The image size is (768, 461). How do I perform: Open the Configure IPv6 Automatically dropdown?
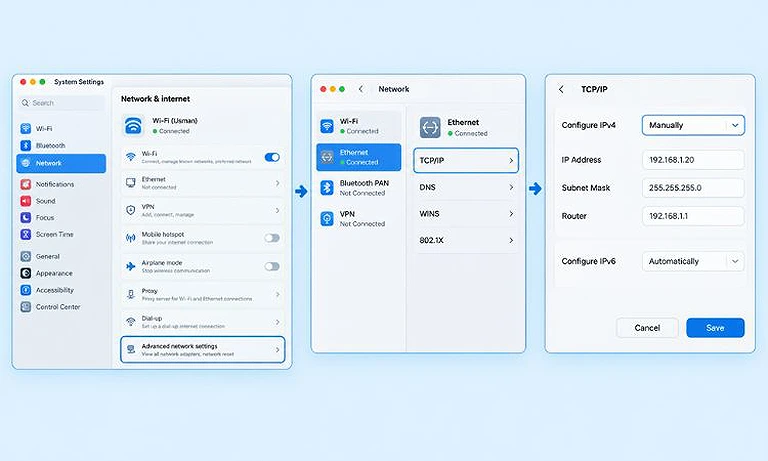tap(693, 261)
